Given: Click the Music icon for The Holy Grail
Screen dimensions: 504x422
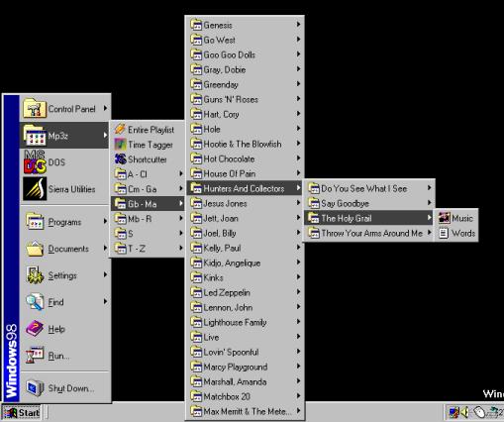Looking at the screenshot, I should point(444,218).
